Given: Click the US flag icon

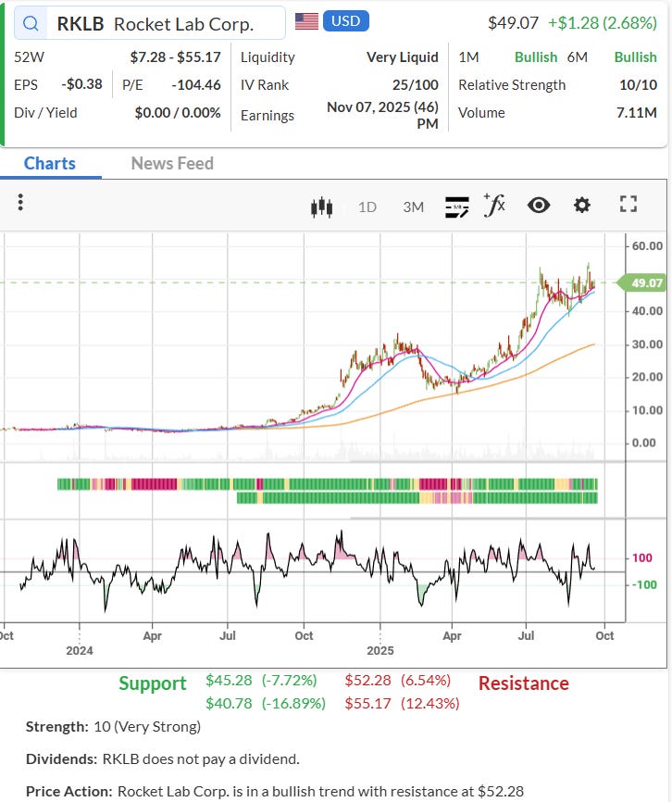Looking at the screenshot, I should point(306,21).
